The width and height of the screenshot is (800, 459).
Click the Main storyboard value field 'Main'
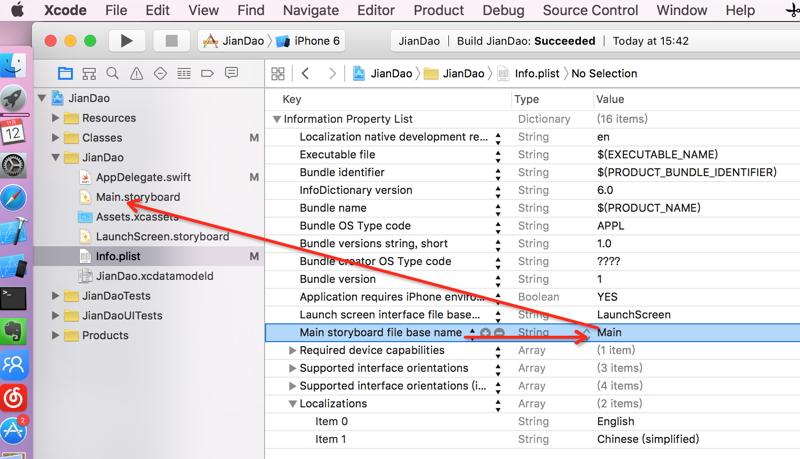click(609, 333)
